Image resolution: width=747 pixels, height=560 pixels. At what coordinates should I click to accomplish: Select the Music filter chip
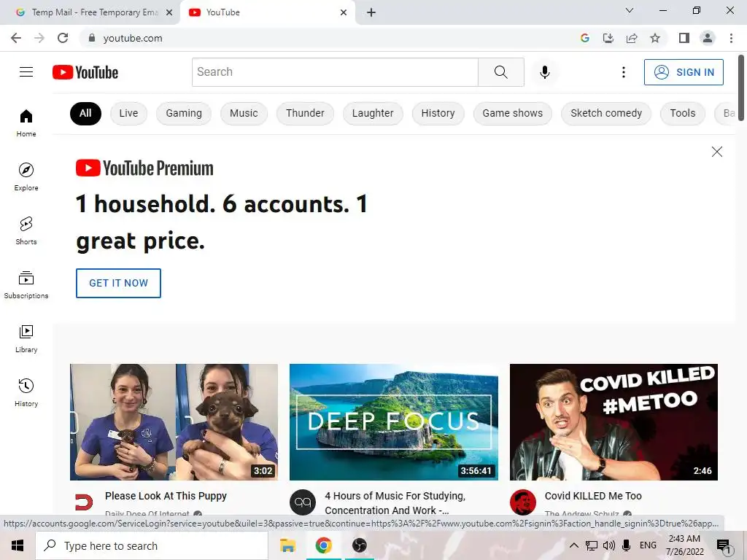(x=244, y=113)
